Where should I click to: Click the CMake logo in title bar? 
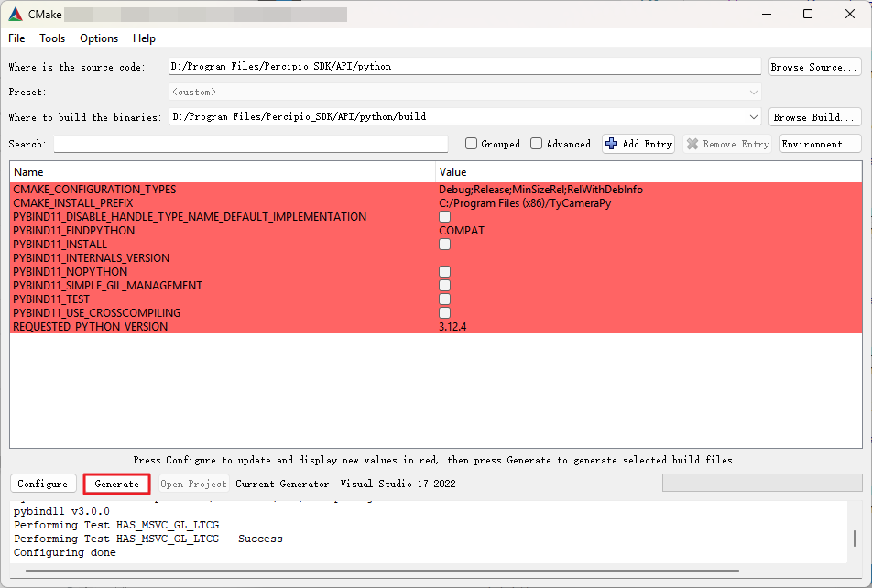pyautogui.click(x=16, y=14)
